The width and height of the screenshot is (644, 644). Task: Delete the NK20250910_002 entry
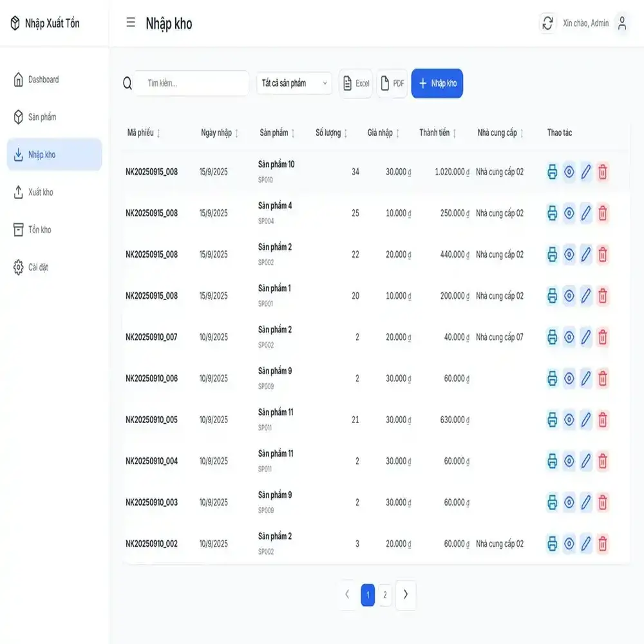(x=603, y=544)
